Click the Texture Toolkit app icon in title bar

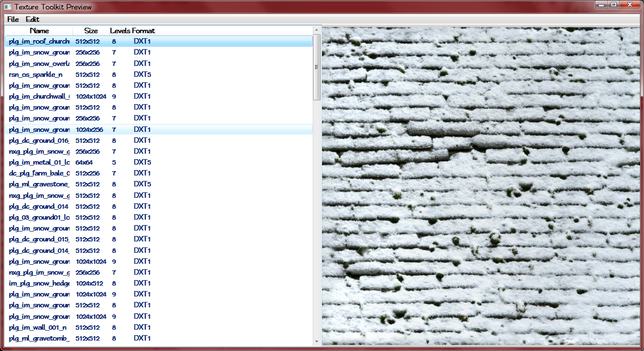pos(7,7)
